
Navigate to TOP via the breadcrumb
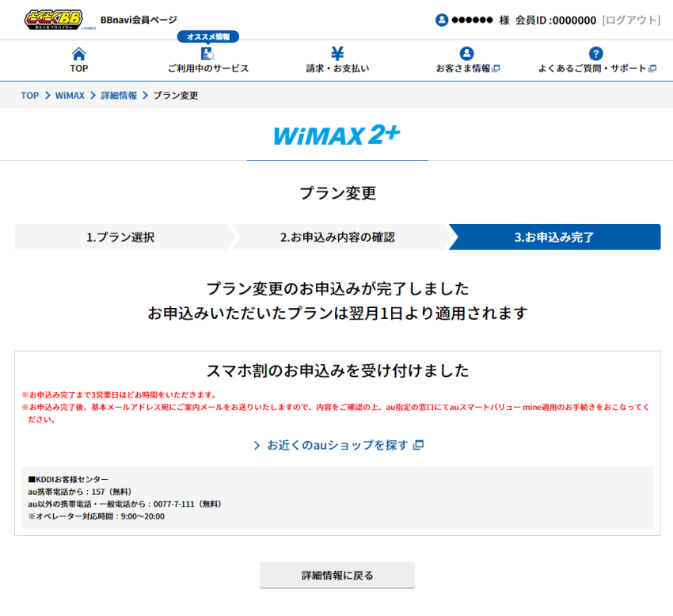click(x=29, y=95)
